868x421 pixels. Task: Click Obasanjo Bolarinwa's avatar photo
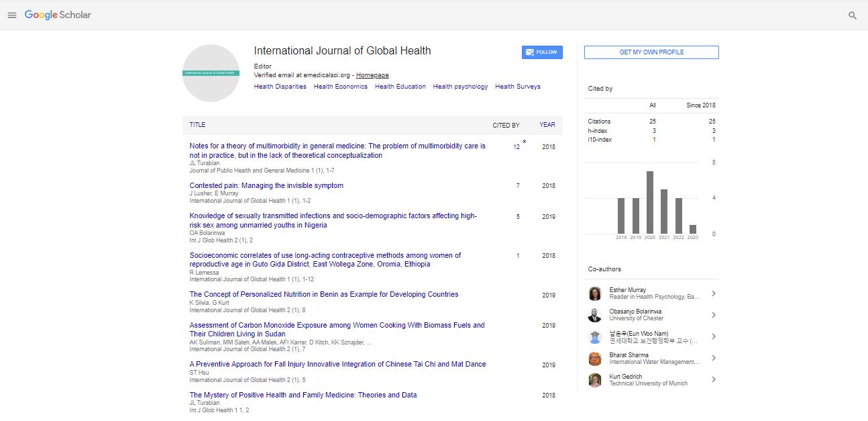[595, 315]
